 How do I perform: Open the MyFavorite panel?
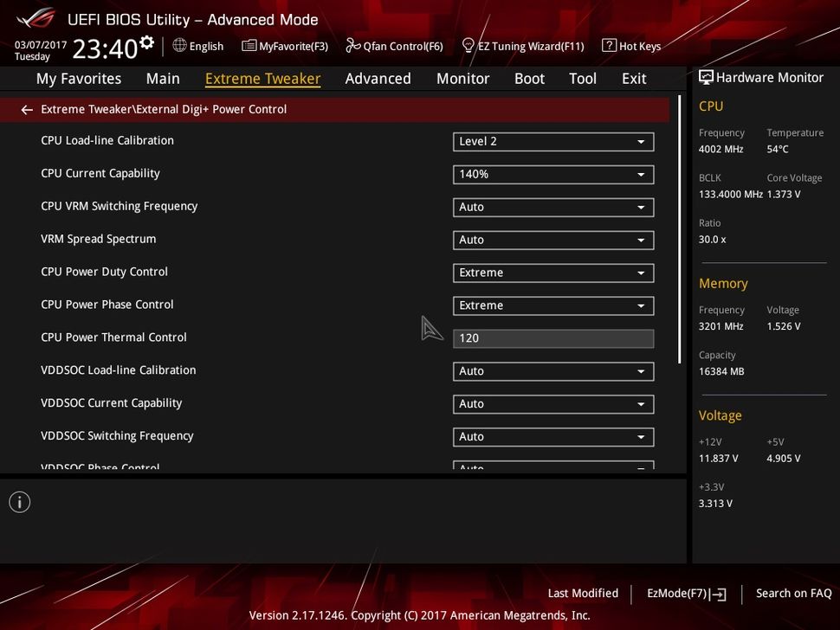pyautogui.click(x=285, y=45)
